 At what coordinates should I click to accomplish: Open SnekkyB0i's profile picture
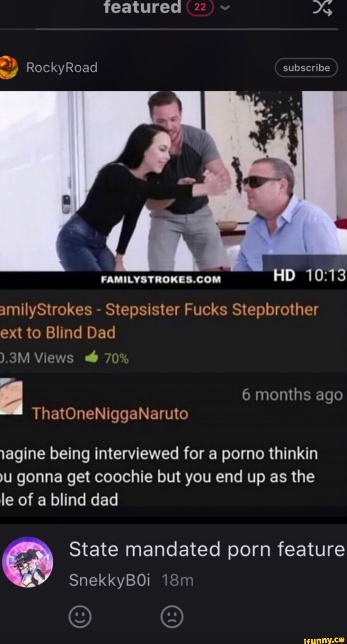click(x=28, y=562)
